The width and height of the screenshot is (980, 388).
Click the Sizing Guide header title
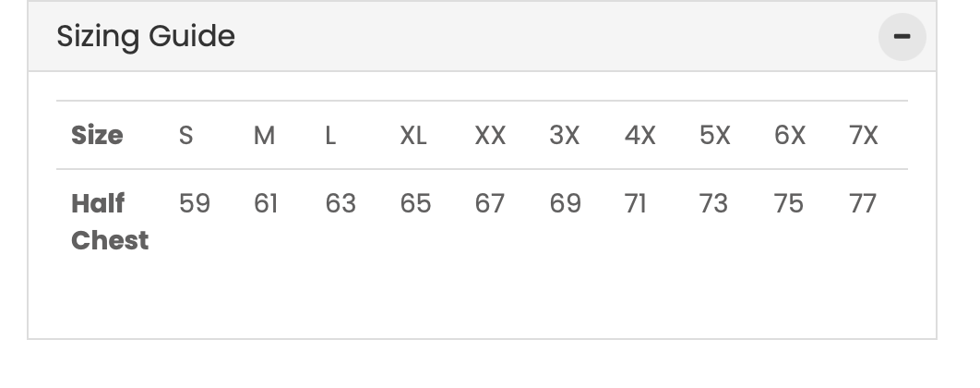point(146,37)
